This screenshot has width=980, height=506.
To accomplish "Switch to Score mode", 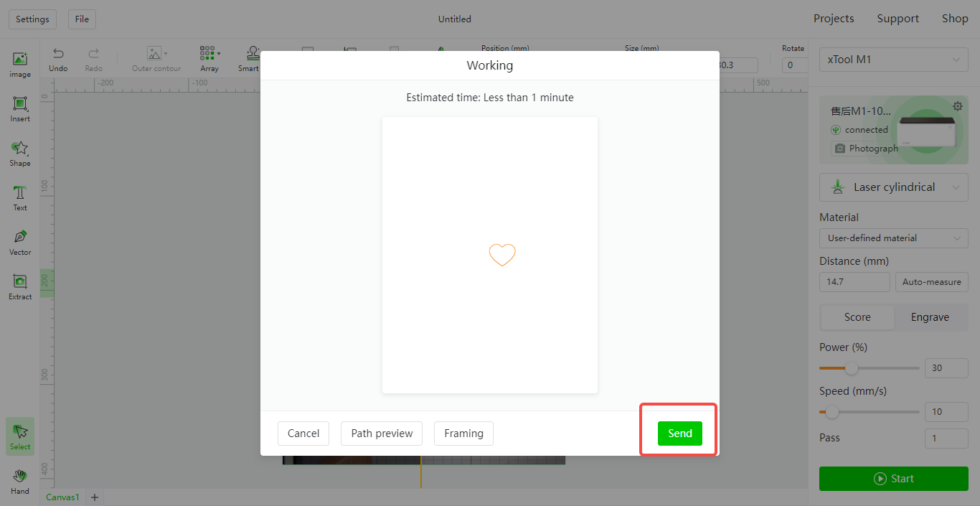I will tap(857, 317).
